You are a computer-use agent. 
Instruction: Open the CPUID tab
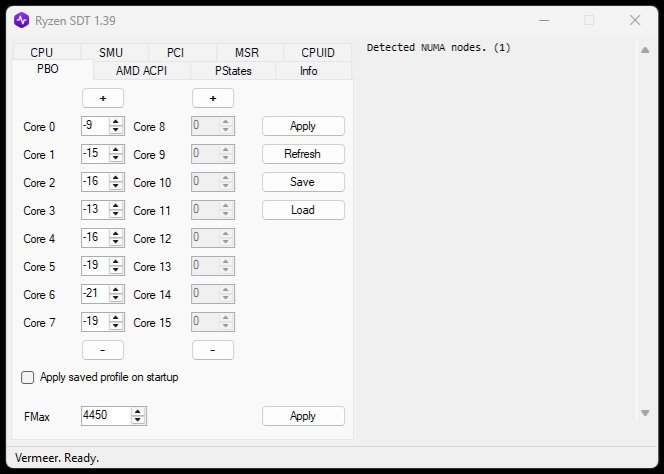click(318, 52)
